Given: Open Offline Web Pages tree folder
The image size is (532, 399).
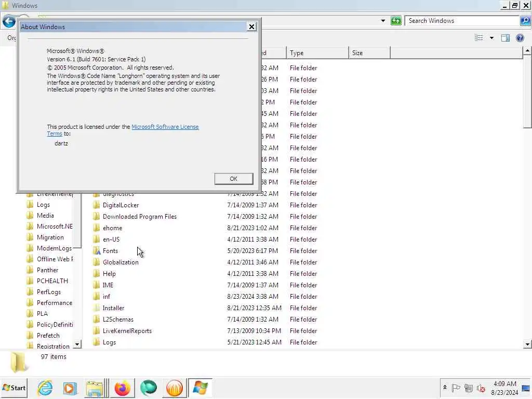Looking at the screenshot, I should 54,259.
